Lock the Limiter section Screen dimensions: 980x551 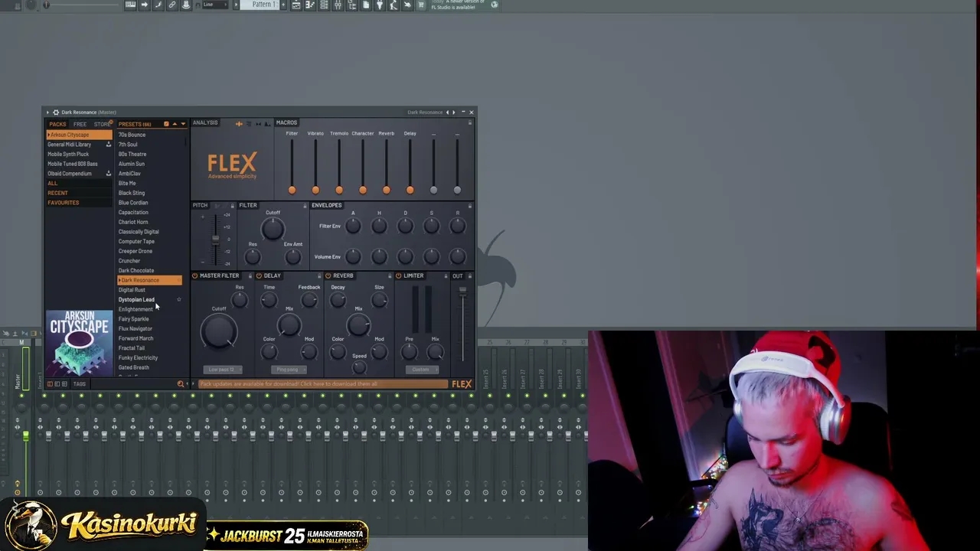tap(445, 276)
